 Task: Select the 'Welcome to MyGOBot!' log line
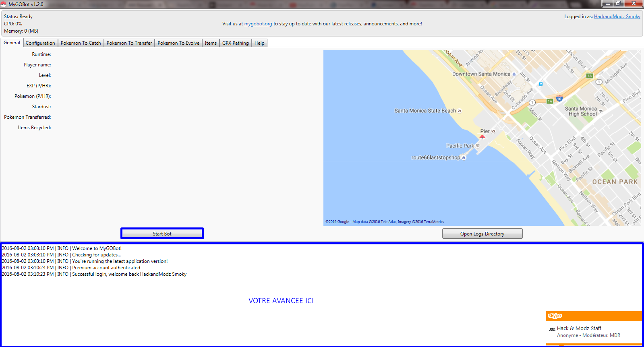[62, 248]
